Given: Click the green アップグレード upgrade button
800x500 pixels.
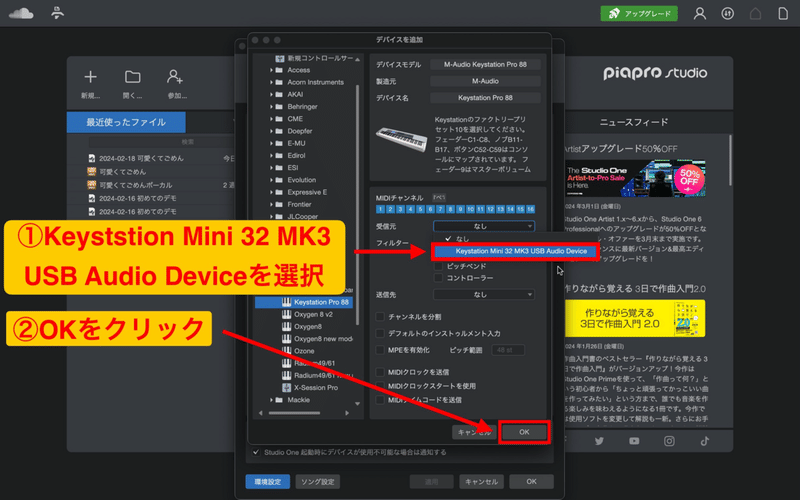Looking at the screenshot, I should click(x=639, y=13).
